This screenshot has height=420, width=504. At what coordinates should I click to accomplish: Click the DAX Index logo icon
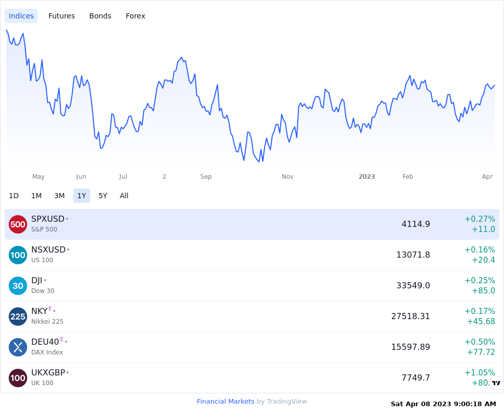[x=18, y=347]
